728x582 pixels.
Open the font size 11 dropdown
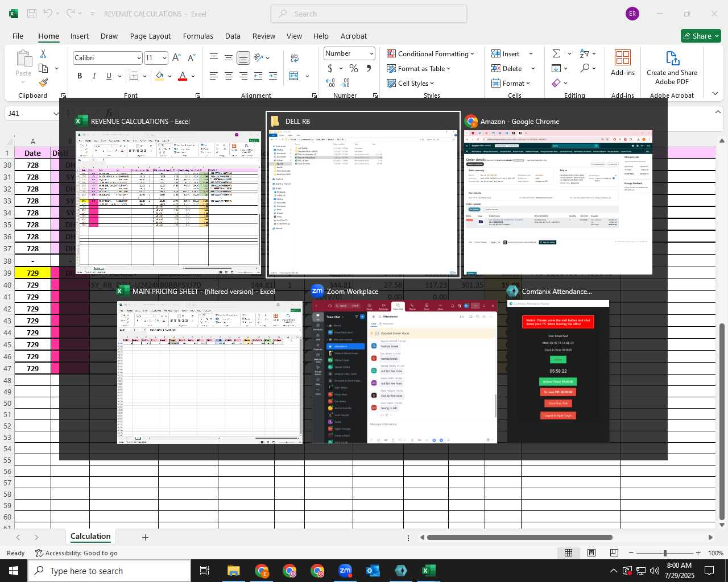[164, 58]
